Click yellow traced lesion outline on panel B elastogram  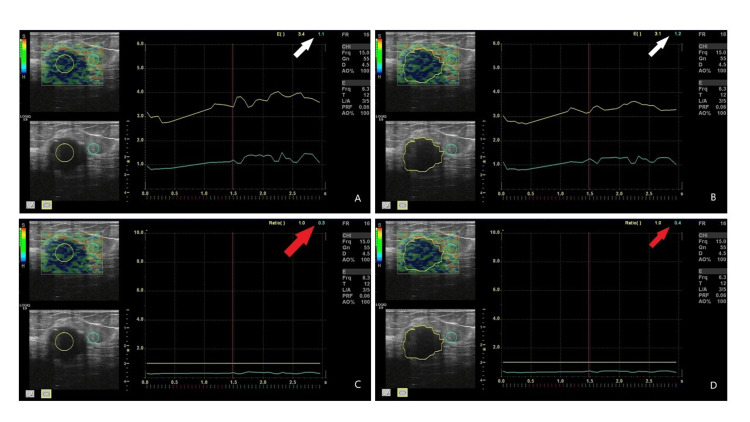423,65
